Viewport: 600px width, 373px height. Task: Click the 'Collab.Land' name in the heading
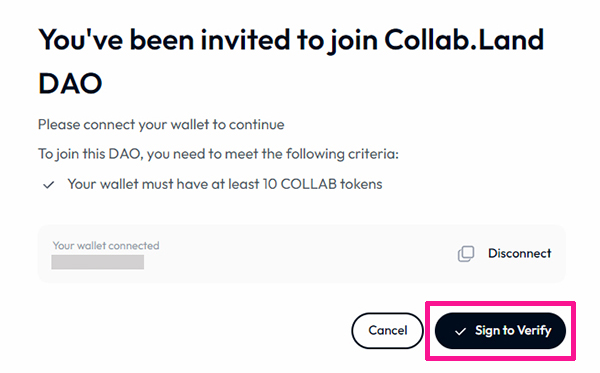[464, 40]
